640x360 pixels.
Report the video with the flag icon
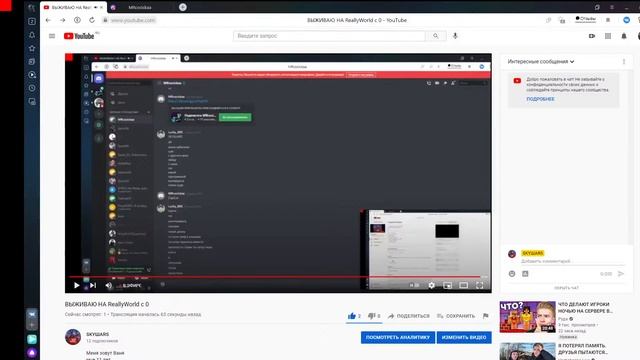[485, 316]
